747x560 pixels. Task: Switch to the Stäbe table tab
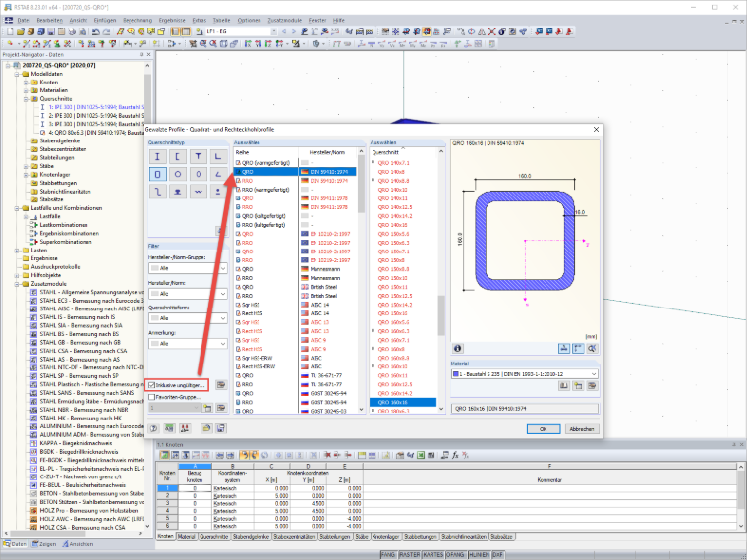[x=362, y=536]
